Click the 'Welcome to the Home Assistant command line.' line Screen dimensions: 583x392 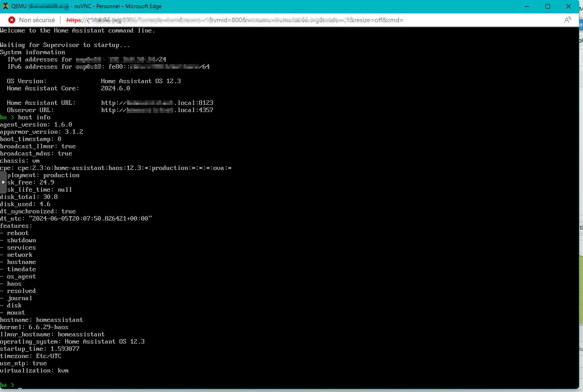pos(78,31)
